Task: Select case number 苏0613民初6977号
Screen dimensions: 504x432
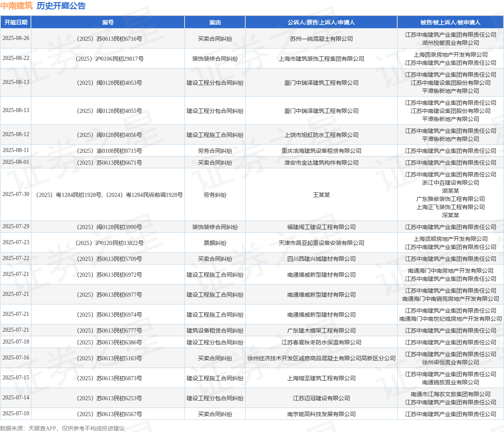Action: pyautogui.click(x=108, y=295)
